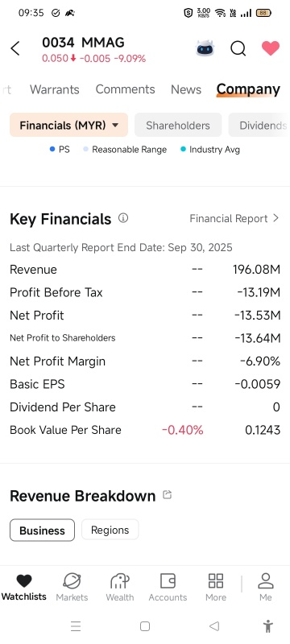The width and height of the screenshot is (290, 644).
Task: Open Wealth elephant icon
Action: point(119,588)
